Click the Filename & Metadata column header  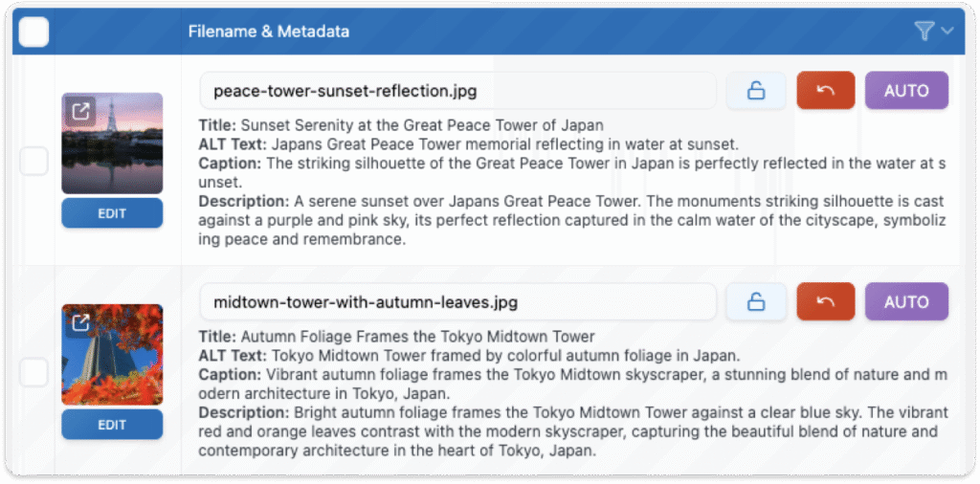tap(269, 32)
